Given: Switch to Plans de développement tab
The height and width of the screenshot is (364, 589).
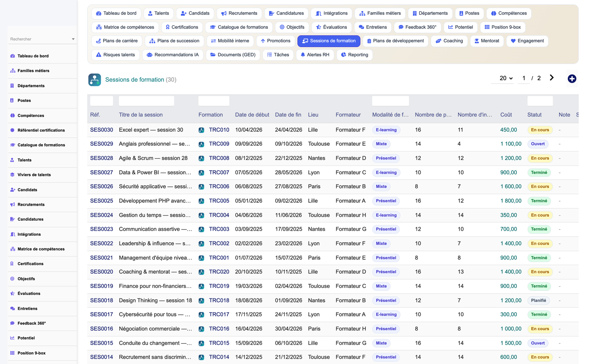Looking at the screenshot, I should [395, 41].
